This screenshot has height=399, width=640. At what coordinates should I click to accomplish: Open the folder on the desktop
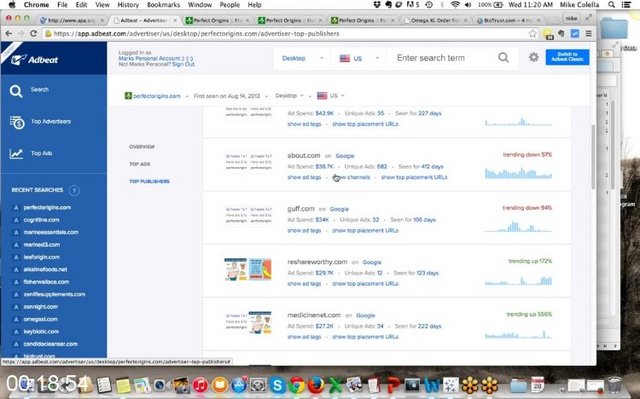click(x=614, y=29)
